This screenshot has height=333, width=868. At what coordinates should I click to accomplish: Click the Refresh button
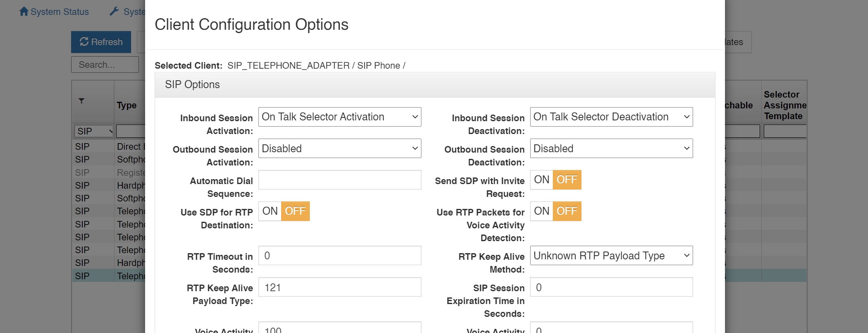tap(101, 41)
